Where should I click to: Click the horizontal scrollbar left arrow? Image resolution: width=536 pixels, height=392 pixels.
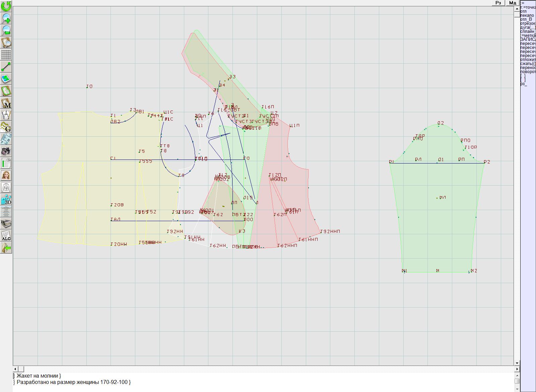[x=15, y=369]
